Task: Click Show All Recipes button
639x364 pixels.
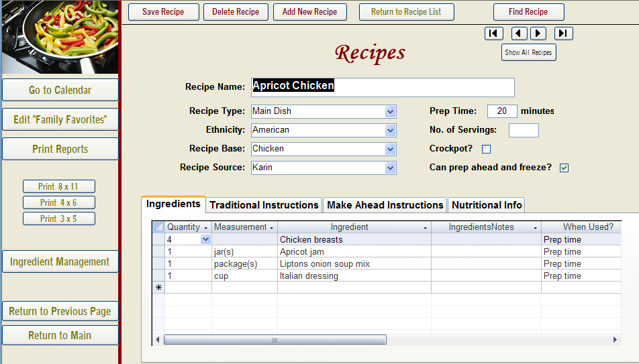Action: (x=528, y=52)
